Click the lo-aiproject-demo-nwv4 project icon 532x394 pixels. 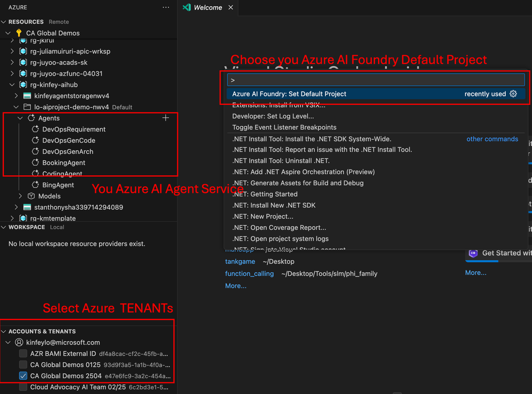[27, 107]
